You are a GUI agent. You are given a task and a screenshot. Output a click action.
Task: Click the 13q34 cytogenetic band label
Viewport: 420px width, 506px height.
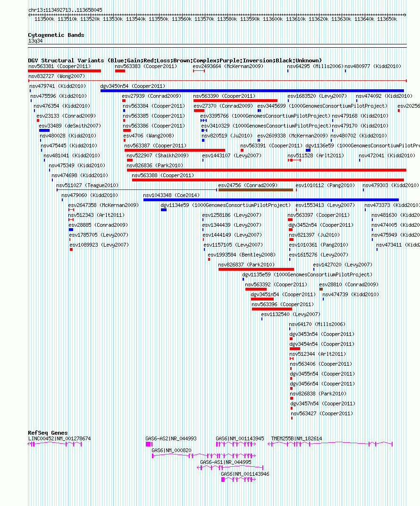pyautogui.click(x=35, y=41)
